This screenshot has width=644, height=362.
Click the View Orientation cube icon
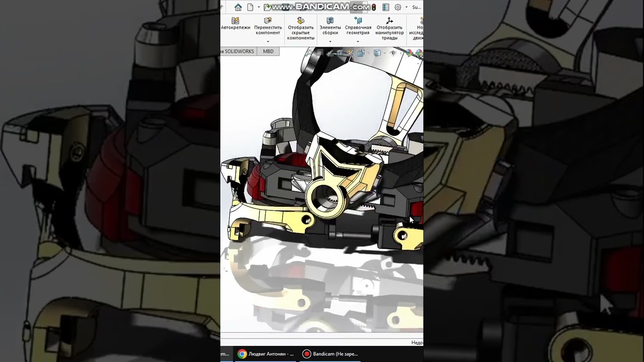[x=361, y=53]
